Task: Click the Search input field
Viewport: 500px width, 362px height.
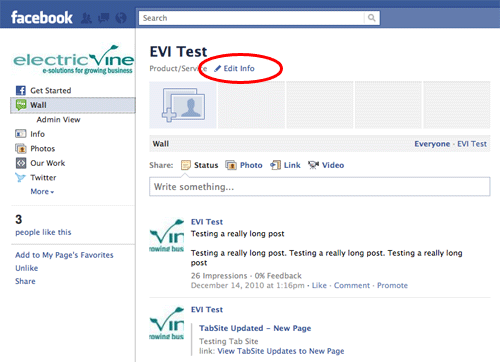Action: (252, 18)
